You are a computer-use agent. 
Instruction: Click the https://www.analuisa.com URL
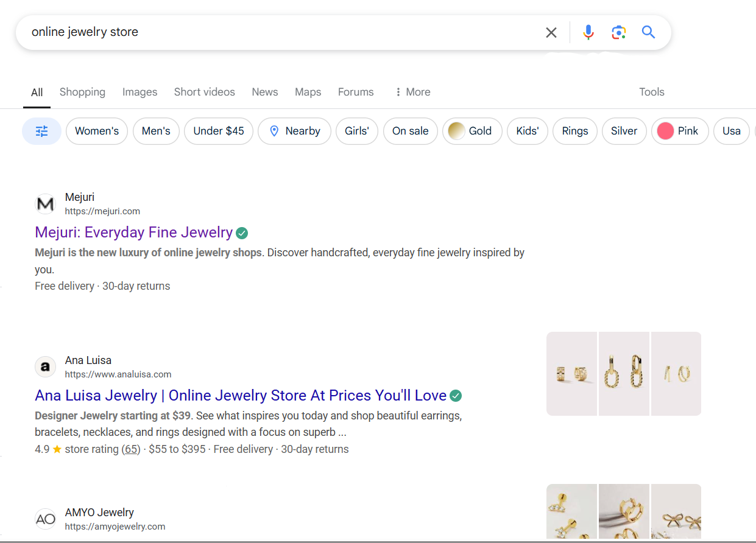point(118,374)
